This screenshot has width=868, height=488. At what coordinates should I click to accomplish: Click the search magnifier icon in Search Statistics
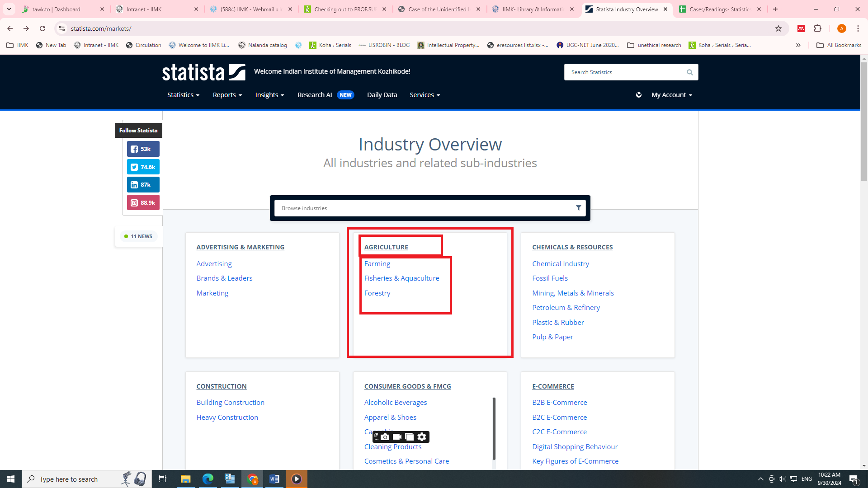pos(689,72)
